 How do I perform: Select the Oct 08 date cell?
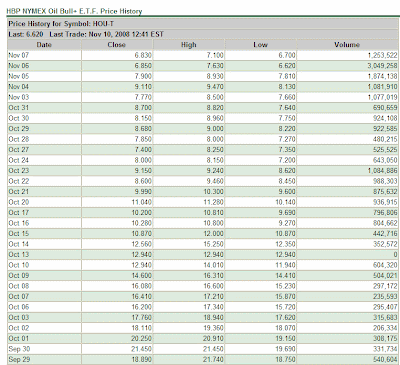(x=44, y=286)
